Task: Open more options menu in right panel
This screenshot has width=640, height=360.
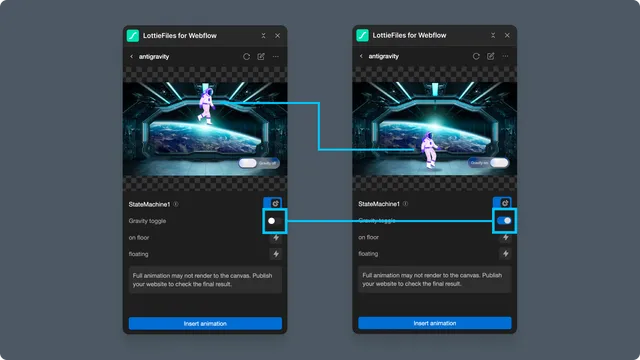Action: (x=505, y=56)
